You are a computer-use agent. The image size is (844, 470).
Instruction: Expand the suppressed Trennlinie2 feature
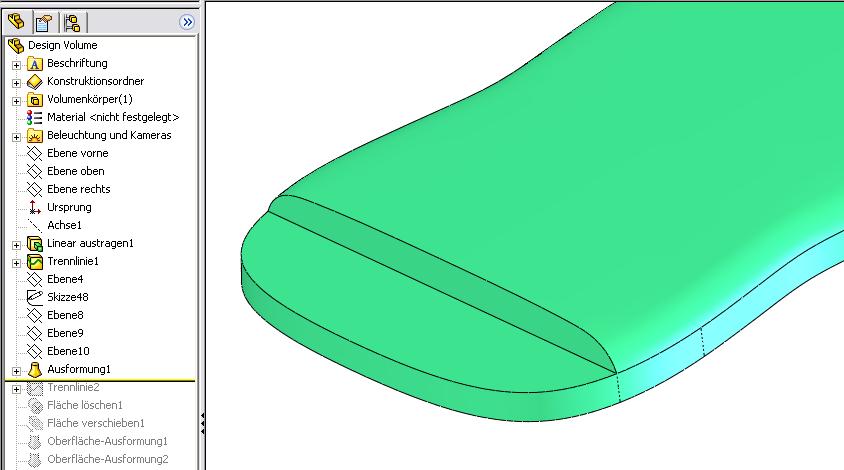coord(16,389)
